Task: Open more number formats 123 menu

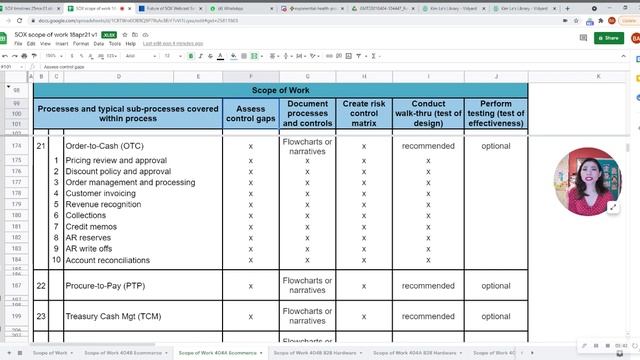Action: point(112,56)
